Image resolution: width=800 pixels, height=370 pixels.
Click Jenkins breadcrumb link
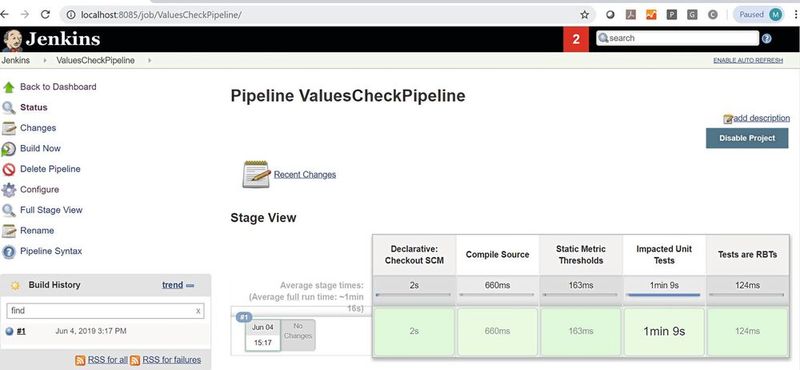16,60
